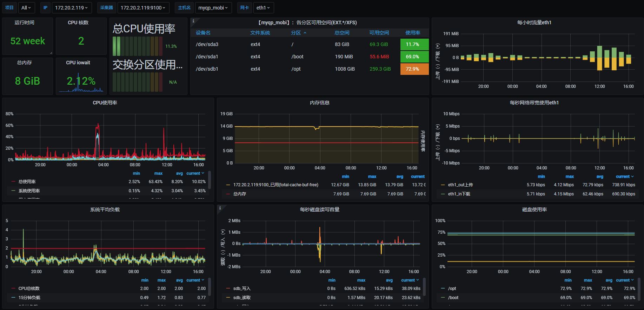The height and width of the screenshot is (310, 644).
Task: Open CPU使用率 panel title menu
Action: coord(105,103)
